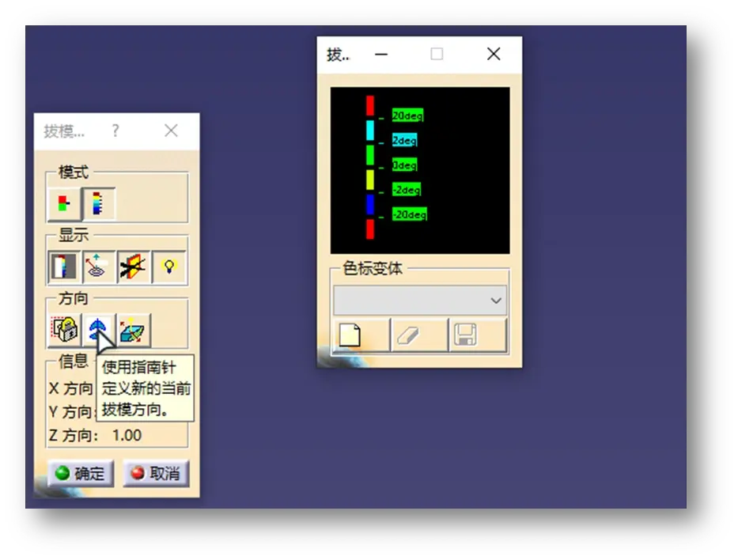Image resolution: width=738 pixels, height=560 pixels.
Task: Open the color scale variant dropdown
Action: [420, 301]
